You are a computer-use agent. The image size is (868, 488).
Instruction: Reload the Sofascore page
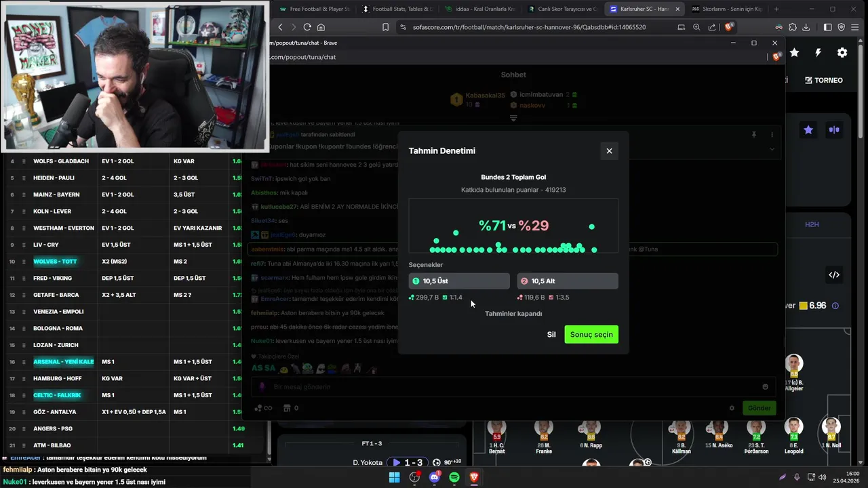coord(307,27)
